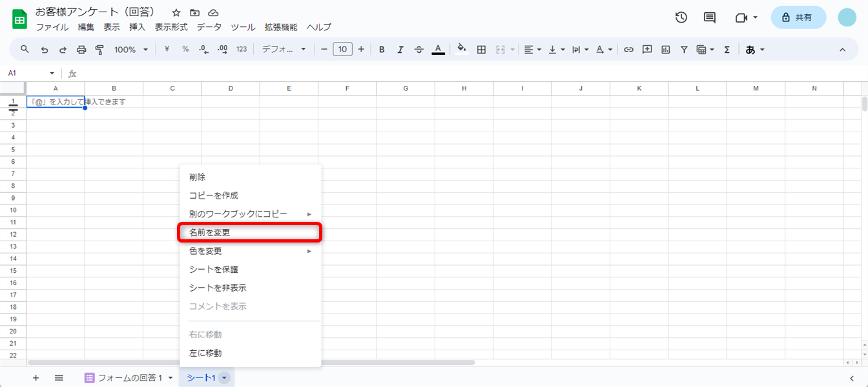Screen dimensions: 868x387
Task: Click the insert comment icon
Action: point(647,50)
